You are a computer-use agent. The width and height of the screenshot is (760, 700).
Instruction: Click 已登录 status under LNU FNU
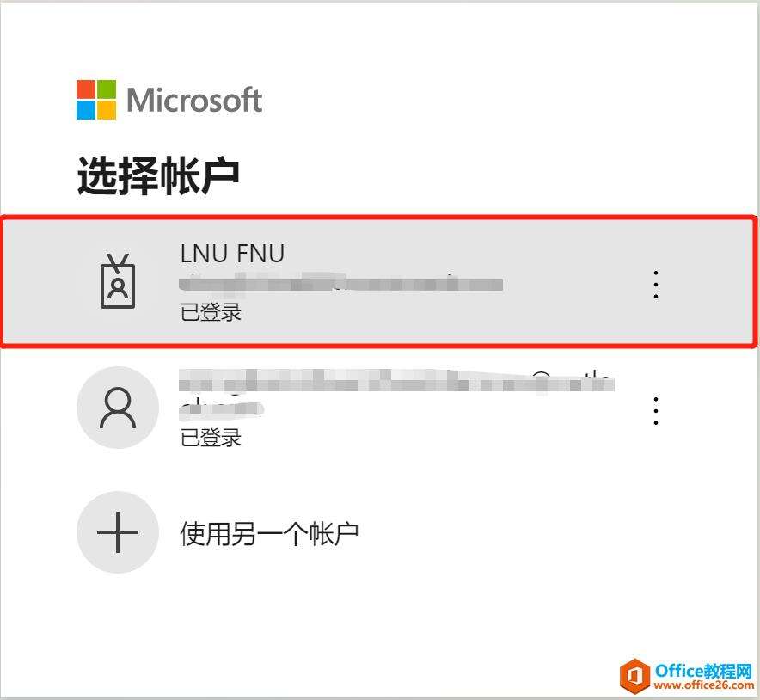pos(211,311)
